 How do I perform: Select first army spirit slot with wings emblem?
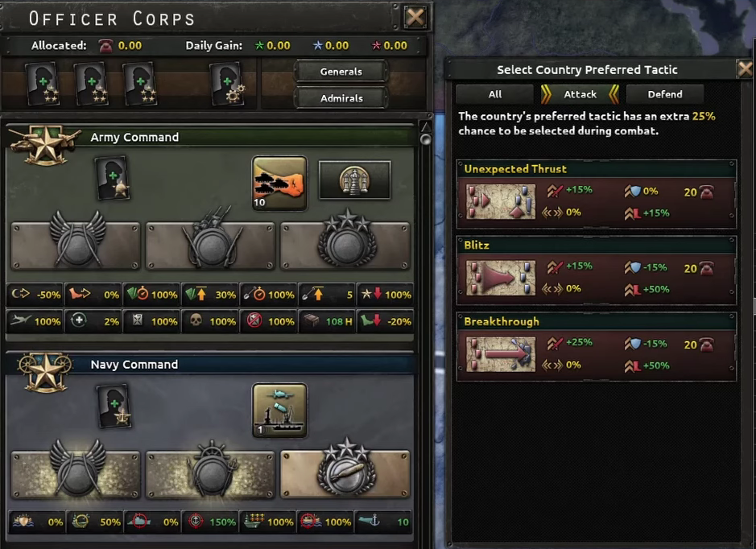pos(76,246)
